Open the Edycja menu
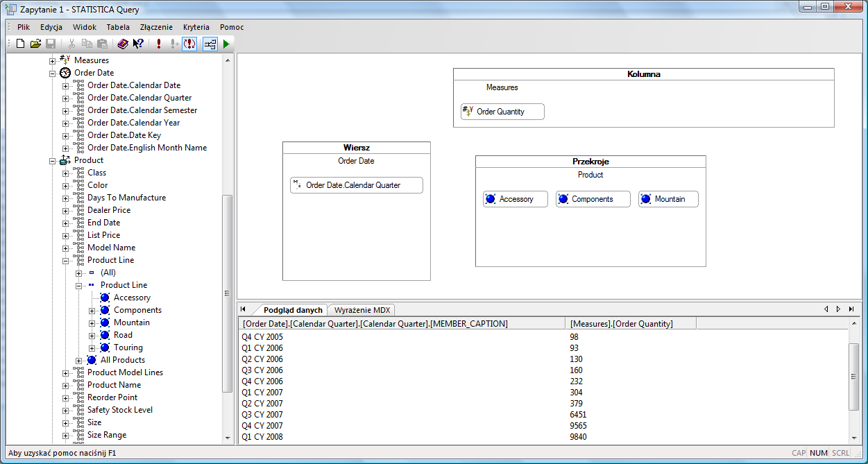Image resolution: width=868 pixels, height=464 pixels. [x=51, y=27]
